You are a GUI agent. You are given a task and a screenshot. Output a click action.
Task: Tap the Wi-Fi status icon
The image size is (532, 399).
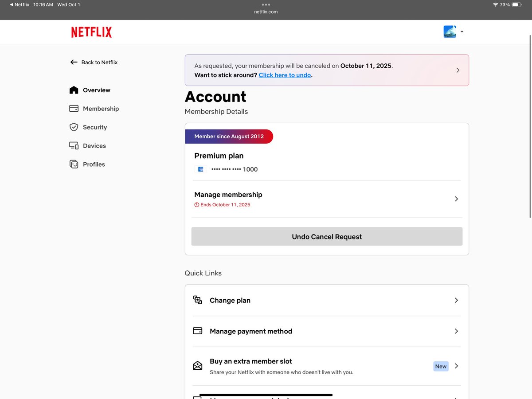[x=495, y=4]
